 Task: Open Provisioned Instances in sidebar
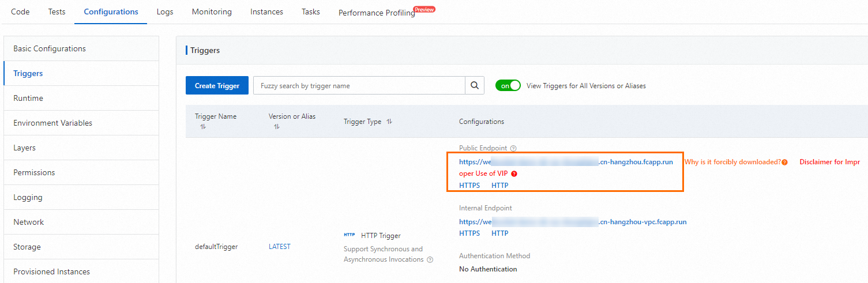(x=81, y=271)
